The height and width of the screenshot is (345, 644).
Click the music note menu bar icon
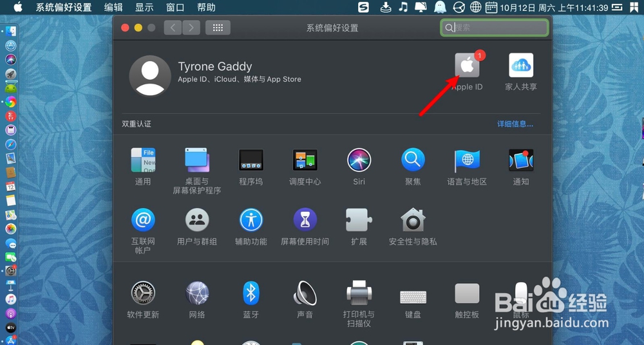point(403,7)
